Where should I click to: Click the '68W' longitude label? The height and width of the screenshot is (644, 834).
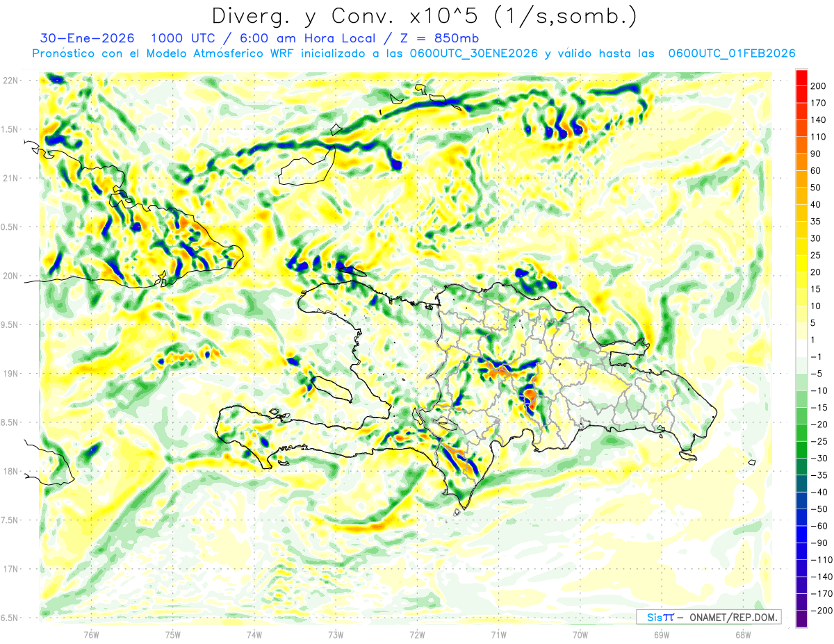[743, 634]
